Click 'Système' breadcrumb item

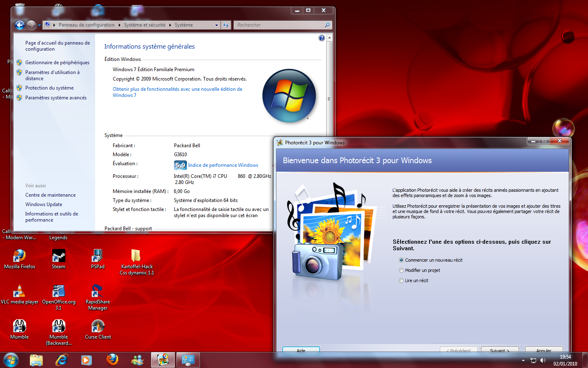(x=184, y=25)
